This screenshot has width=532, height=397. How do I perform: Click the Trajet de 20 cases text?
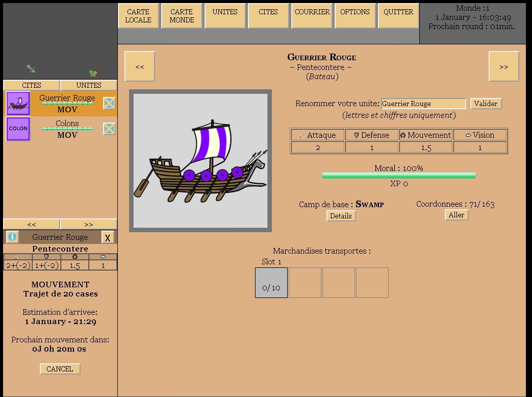pos(60,294)
